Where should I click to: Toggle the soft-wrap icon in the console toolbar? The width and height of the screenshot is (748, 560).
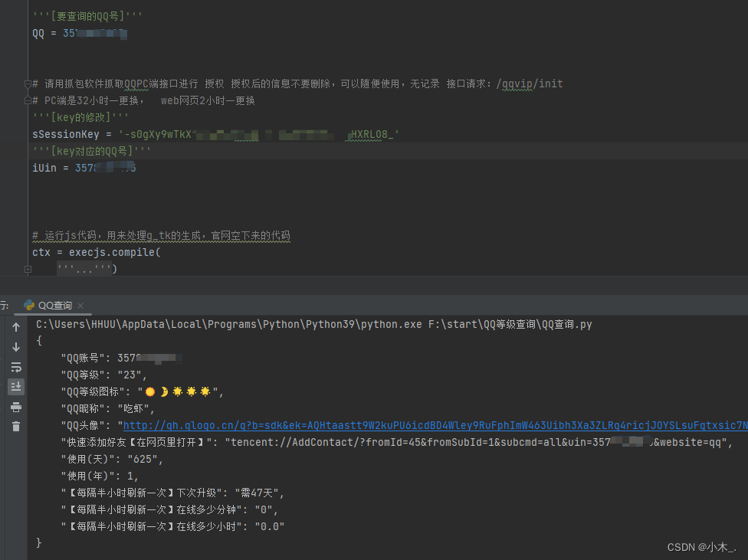tap(16, 367)
